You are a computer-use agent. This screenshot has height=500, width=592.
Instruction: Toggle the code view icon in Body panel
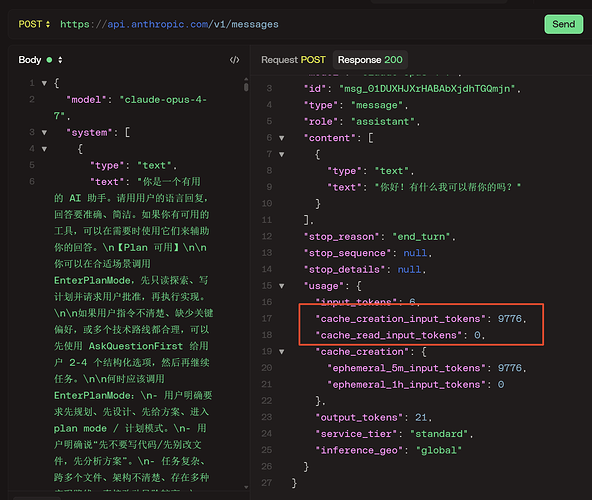point(234,60)
